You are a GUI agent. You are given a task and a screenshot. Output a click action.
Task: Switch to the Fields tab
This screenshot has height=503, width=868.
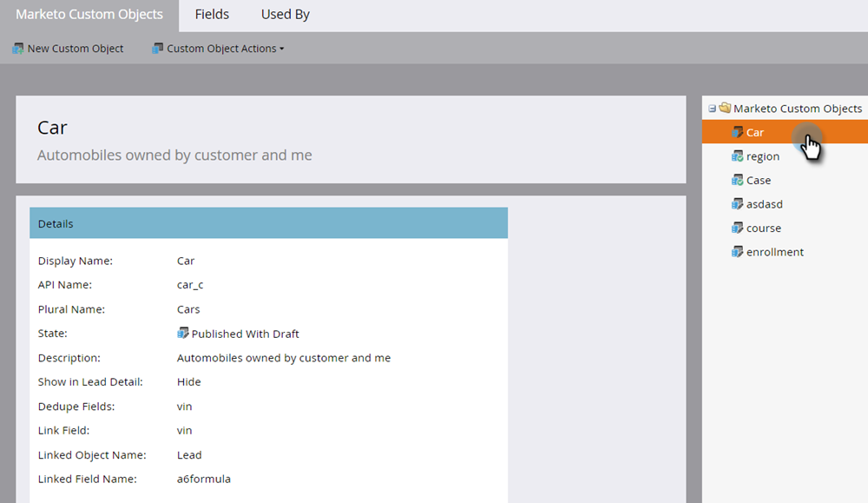click(x=212, y=15)
